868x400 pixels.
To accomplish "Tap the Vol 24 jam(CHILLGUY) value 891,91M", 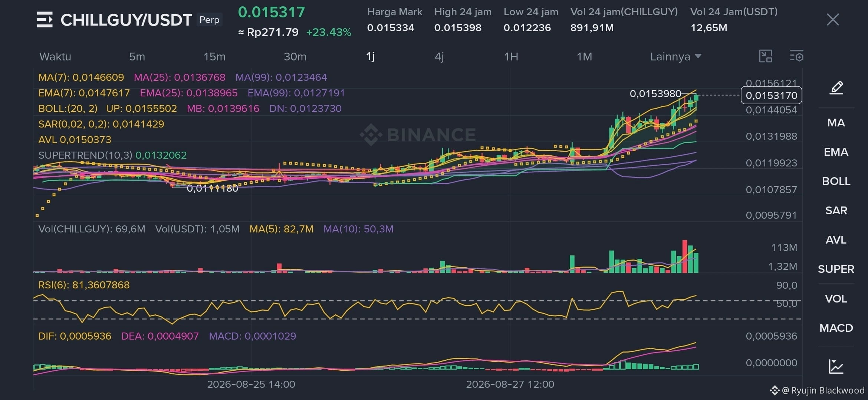I will tap(592, 28).
